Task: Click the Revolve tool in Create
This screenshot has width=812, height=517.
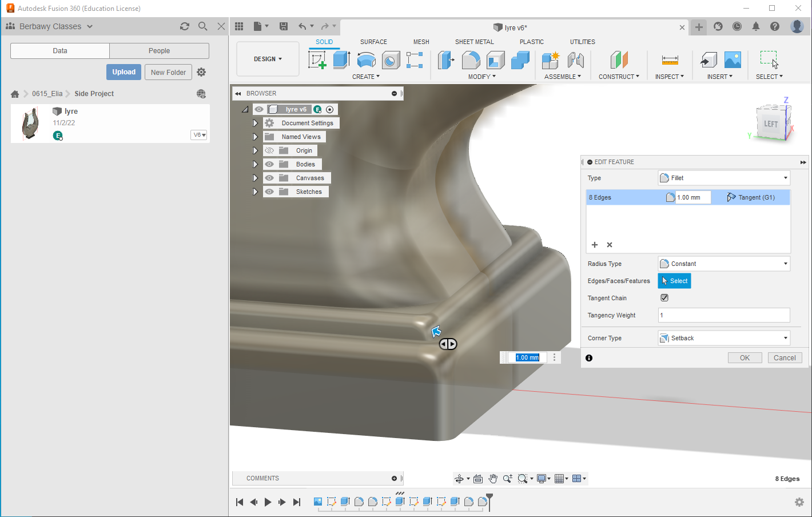Action: [366, 60]
